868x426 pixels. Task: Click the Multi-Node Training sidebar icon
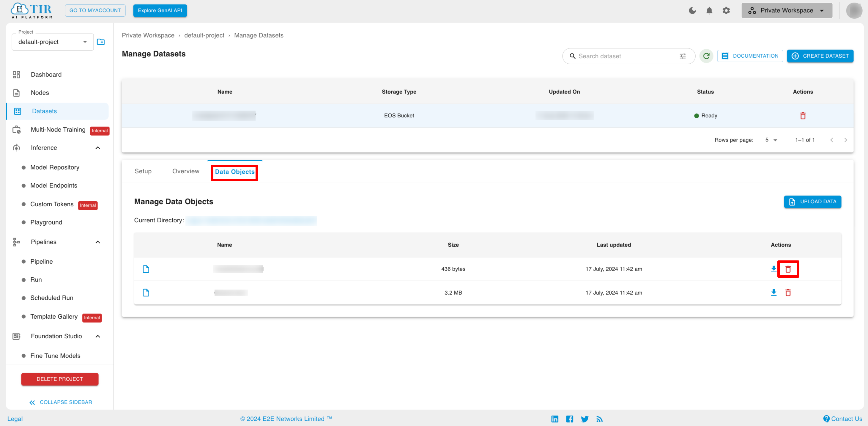point(17,130)
